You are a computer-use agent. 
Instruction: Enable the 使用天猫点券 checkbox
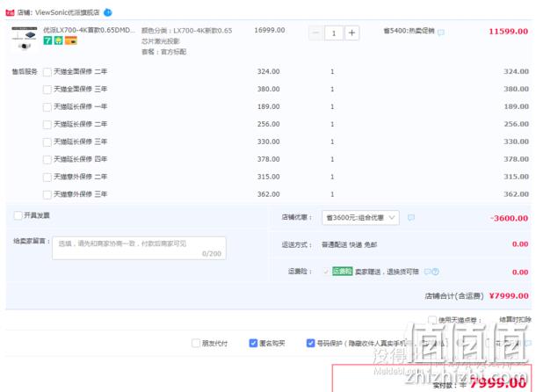click(x=432, y=320)
